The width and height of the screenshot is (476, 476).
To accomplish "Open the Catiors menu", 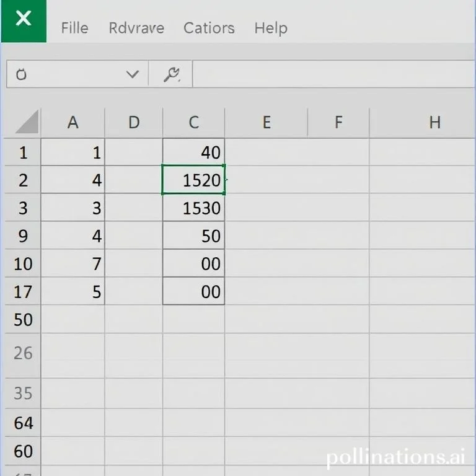I will (209, 29).
